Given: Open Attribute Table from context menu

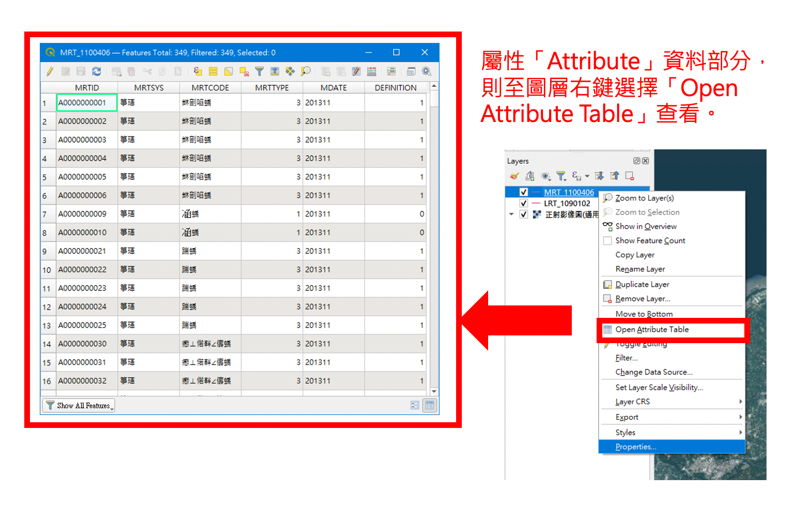Looking at the screenshot, I should point(652,330).
